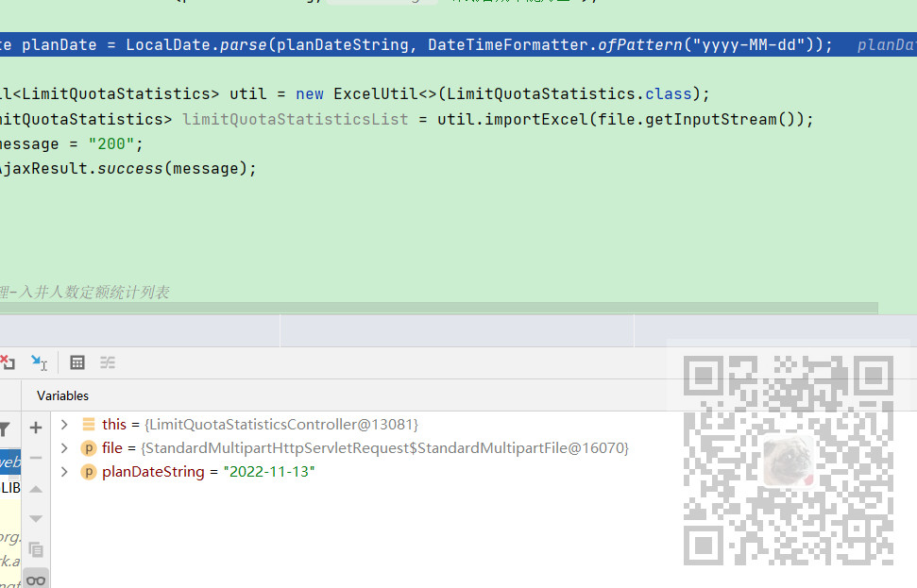This screenshot has width=917, height=588.
Task: Show Watches using the glasses icon
Action: coord(35,579)
